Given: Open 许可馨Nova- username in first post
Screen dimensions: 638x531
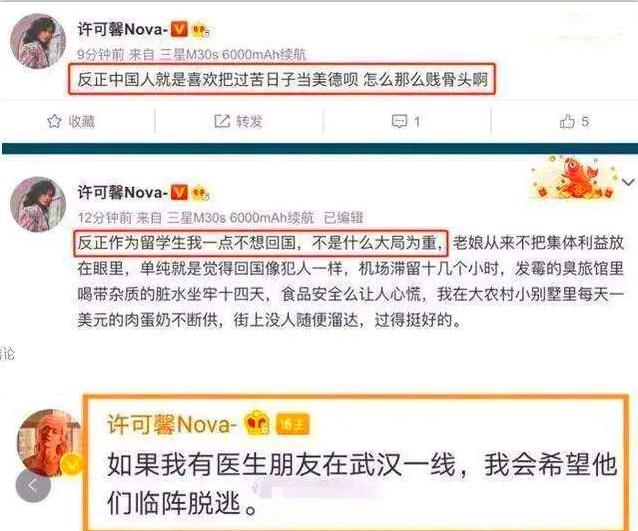Looking at the screenshot, I should point(122,29).
